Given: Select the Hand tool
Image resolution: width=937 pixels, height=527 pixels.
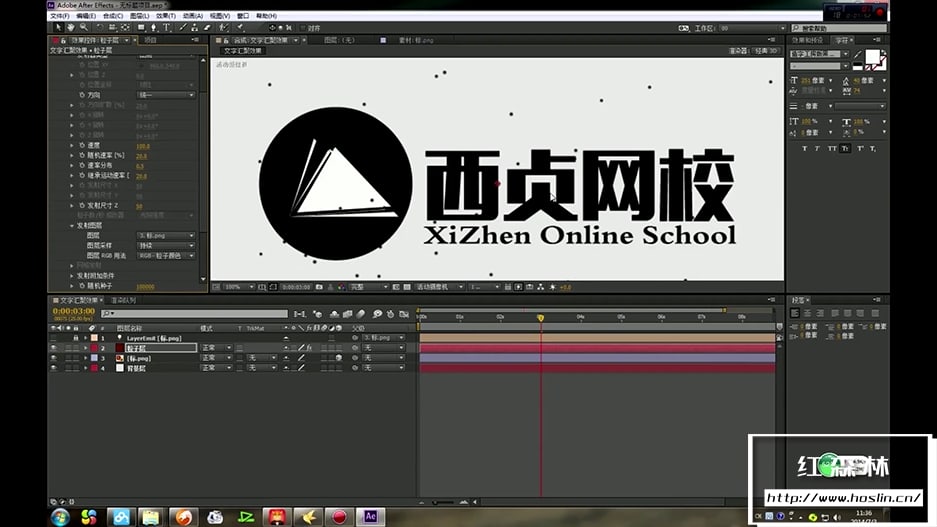Looking at the screenshot, I should 71,27.
